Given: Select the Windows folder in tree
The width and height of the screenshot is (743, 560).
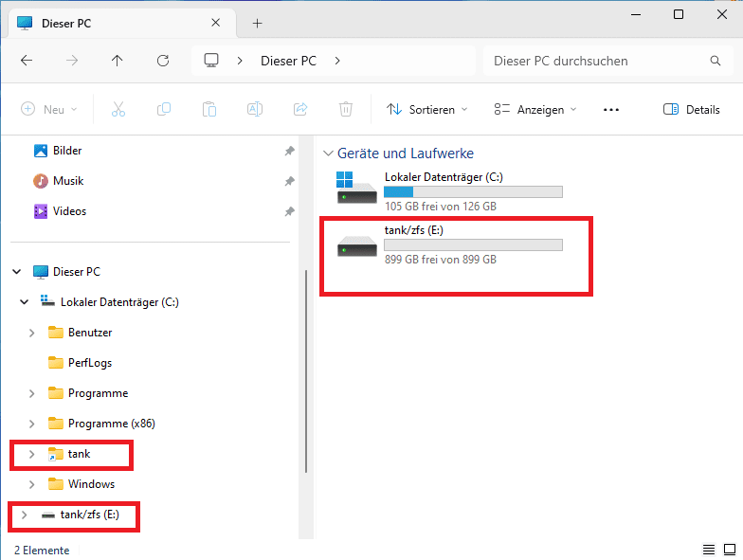Looking at the screenshot, I should [91, 484].
